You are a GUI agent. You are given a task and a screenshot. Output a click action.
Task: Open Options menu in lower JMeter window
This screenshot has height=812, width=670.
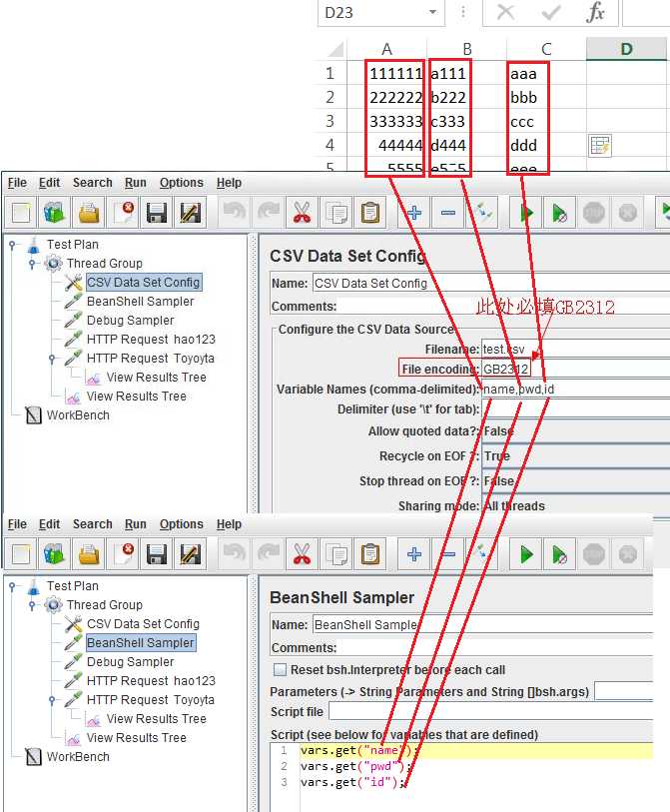pos(181,524)
